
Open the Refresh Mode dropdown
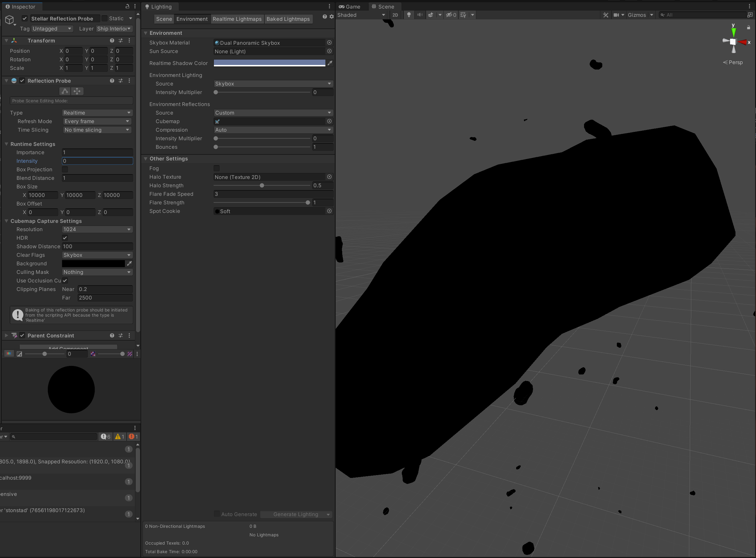[x=97, y=121]
